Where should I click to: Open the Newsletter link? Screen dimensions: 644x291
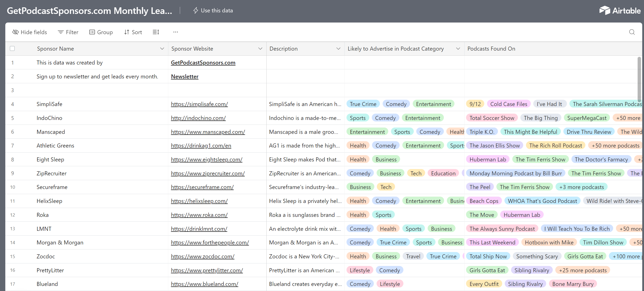[x=185, y=76]
